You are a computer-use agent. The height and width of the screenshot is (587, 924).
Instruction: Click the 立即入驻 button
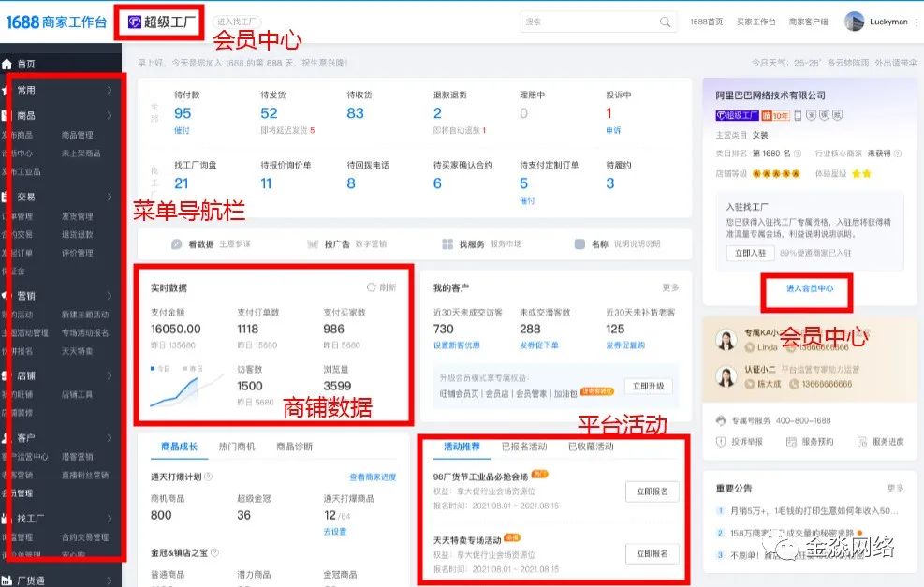coord(750,253)
